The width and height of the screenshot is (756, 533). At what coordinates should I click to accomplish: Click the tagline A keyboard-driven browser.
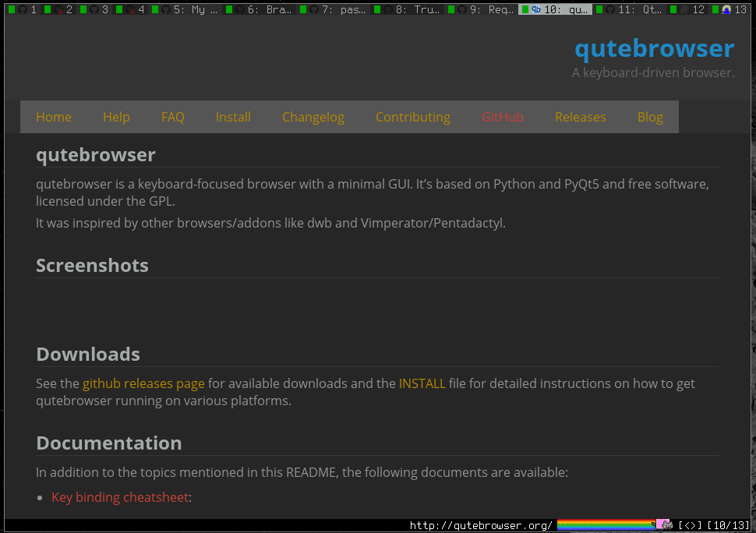point(653,72)
